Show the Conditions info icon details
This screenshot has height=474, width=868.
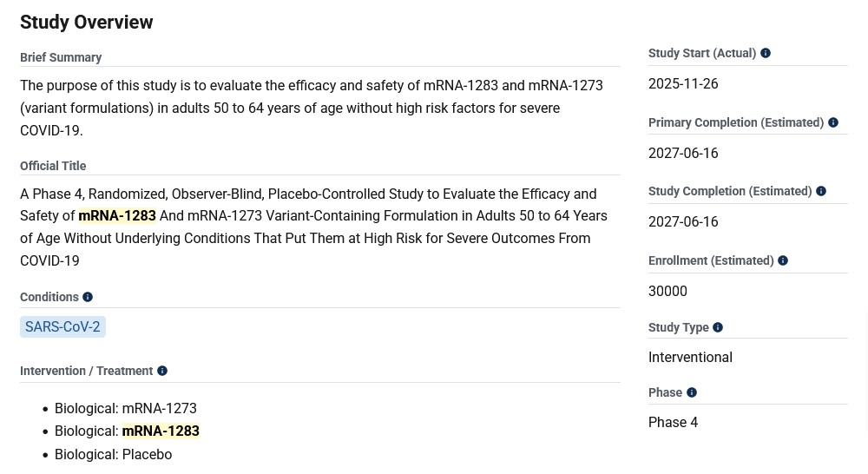tap(88, 297)
